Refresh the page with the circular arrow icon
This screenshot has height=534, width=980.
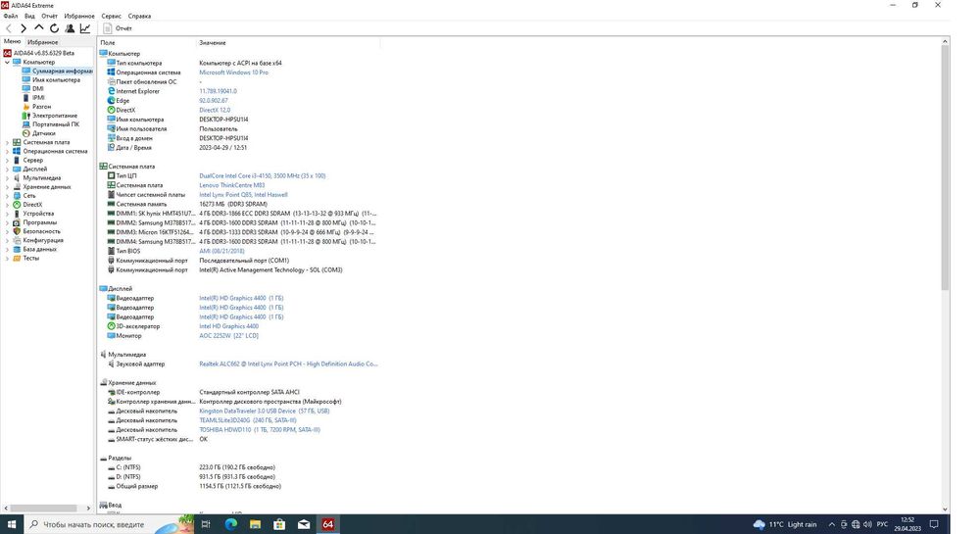click(54, 28)
